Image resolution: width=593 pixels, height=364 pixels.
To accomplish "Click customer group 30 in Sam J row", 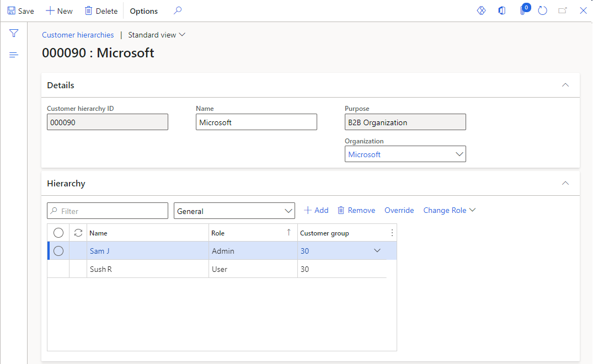I will coord(305,251).
